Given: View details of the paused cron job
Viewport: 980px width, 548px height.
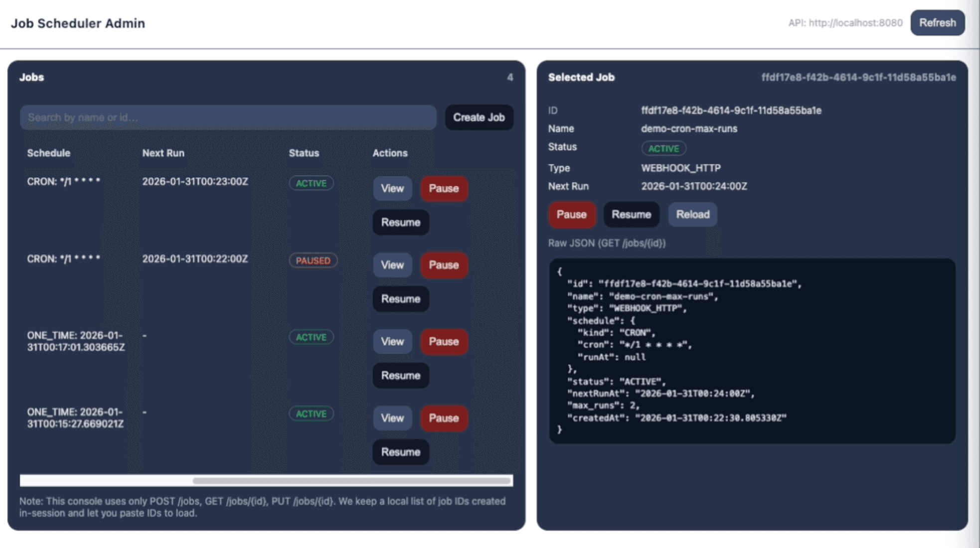Looking at the screenshot, I should pyautogui.click(x=392, y=265).
